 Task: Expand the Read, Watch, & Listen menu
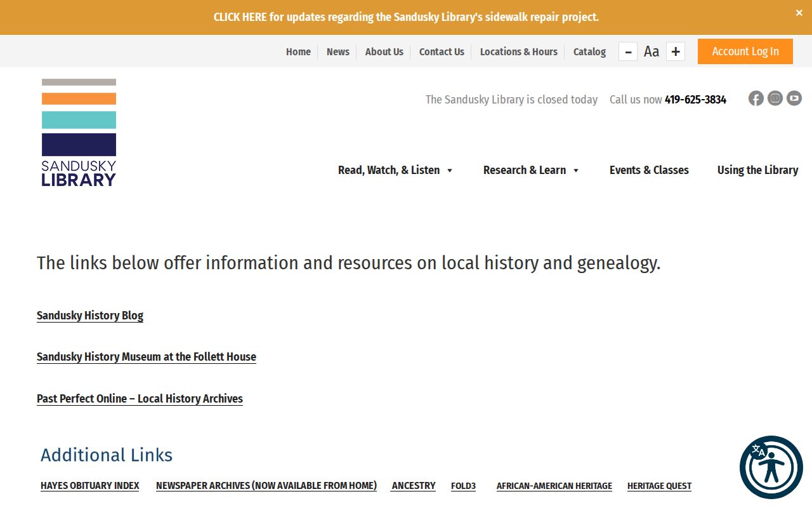[395, 170]
